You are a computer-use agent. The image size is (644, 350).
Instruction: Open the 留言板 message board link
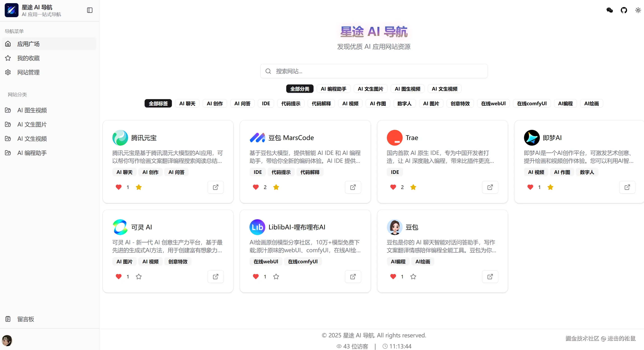[x=25, y=319]
